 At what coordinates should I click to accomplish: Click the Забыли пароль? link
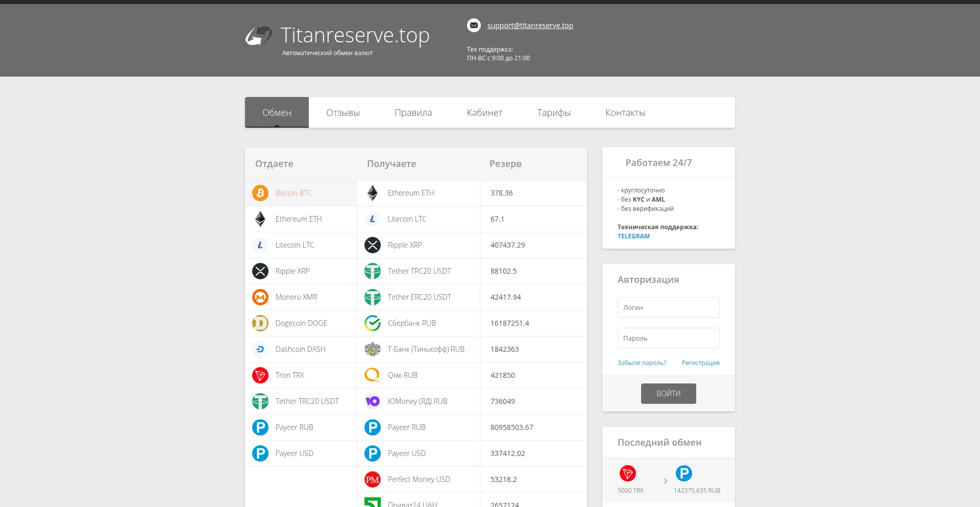click(x=642, y=363)
